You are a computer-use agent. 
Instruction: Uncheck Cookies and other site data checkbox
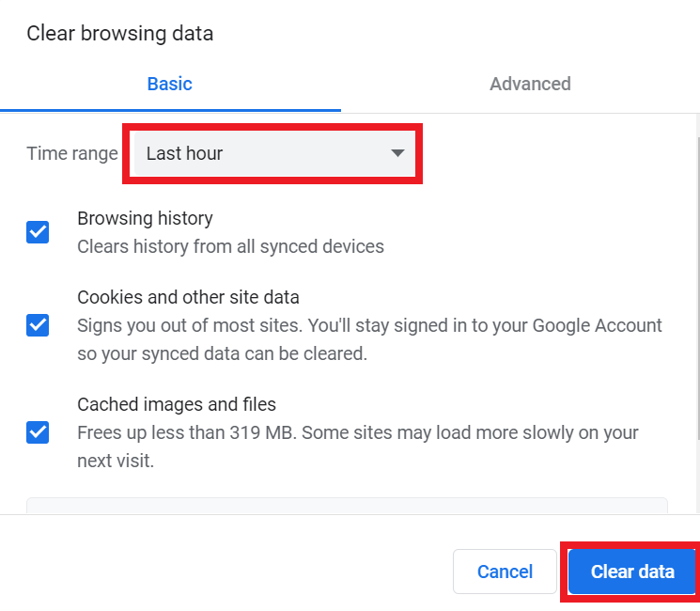(38, 325)
